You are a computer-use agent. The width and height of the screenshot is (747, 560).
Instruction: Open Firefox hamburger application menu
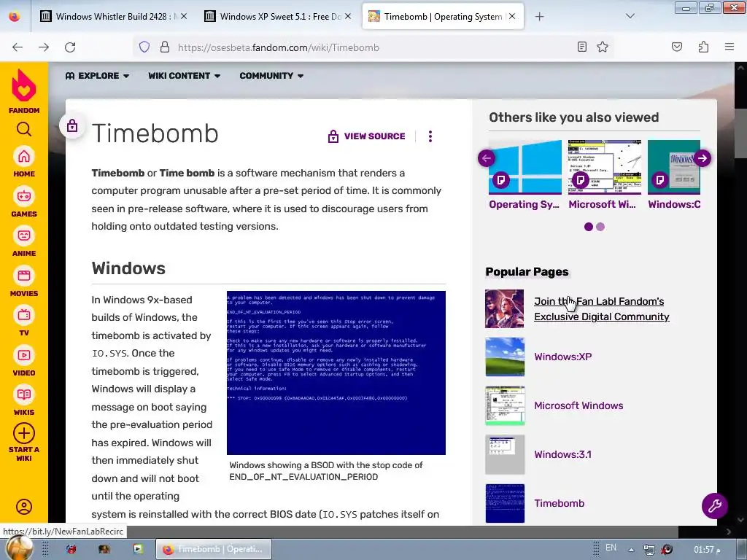pos(729,47)
